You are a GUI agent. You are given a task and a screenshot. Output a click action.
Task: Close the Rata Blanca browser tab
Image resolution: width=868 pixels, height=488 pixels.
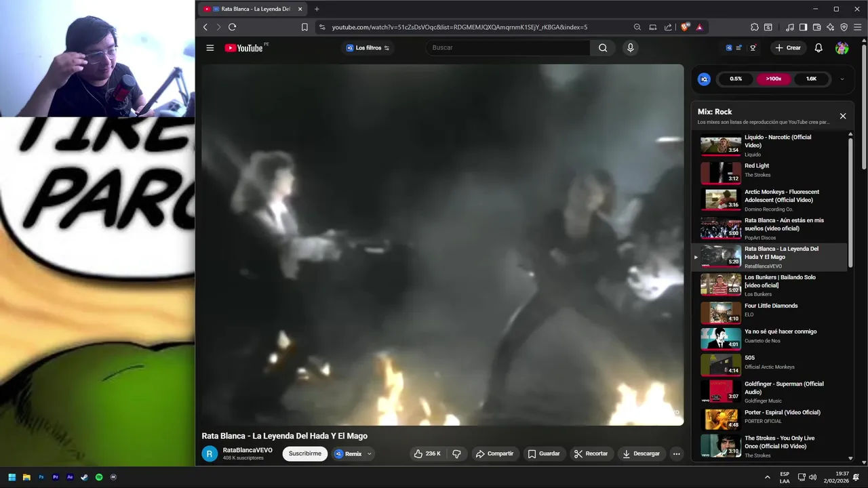300,9
